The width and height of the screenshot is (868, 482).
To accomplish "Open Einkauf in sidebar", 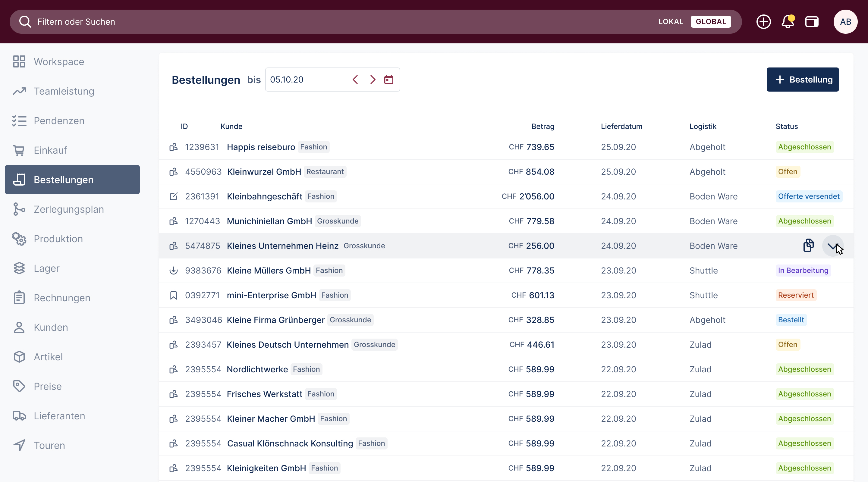I will pos(72,150).
